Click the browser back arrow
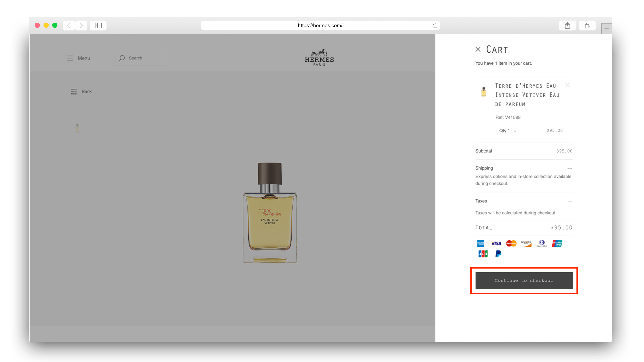644x362 pixels. click(69, 26)
